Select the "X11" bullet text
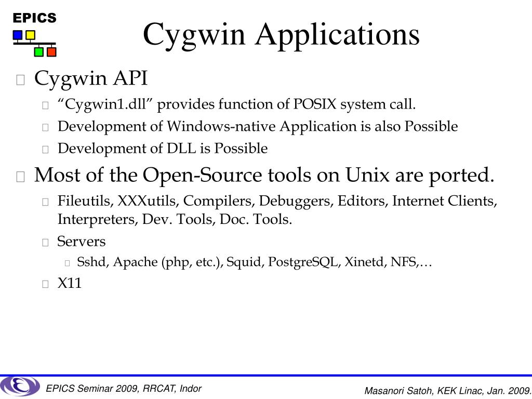The image size is (532, 399). pos(70,283)
